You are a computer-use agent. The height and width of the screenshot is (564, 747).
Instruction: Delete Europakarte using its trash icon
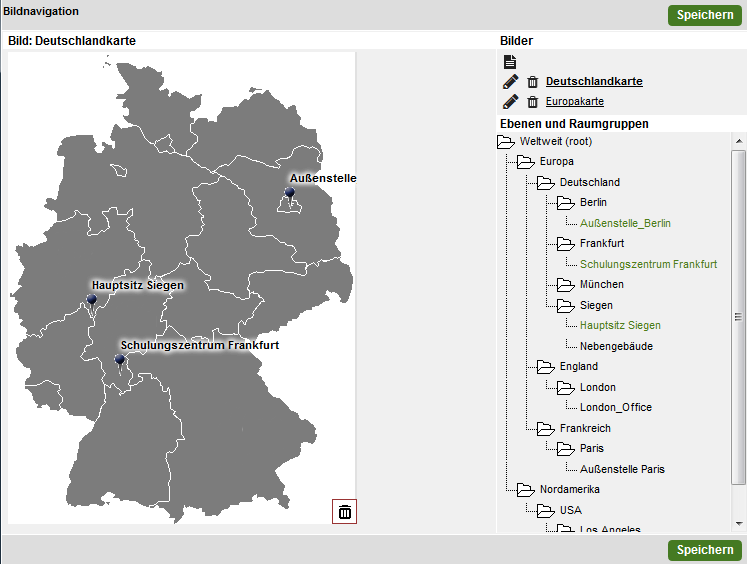[533, 101]
